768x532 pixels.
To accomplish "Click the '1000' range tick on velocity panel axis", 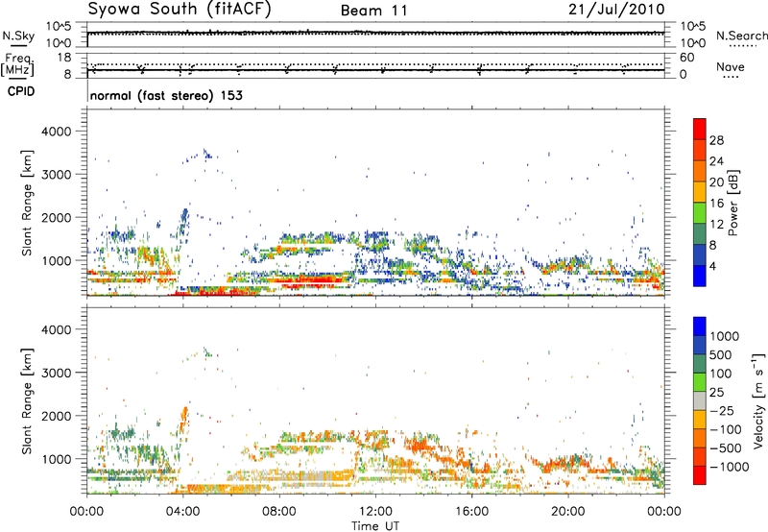I will [x=56, y=459].
